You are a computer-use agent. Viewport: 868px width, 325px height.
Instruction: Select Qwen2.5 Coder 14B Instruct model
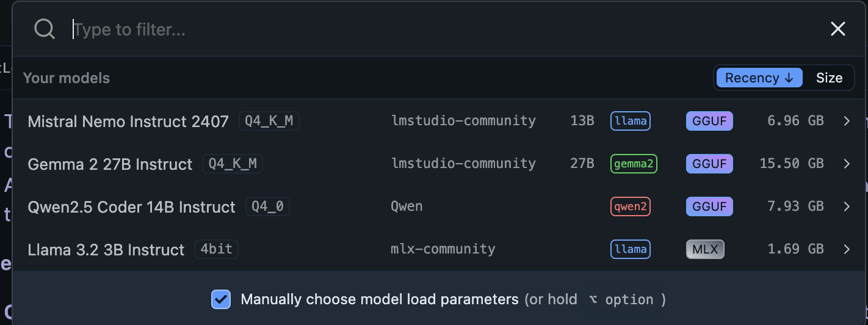[x=131, y=207]
